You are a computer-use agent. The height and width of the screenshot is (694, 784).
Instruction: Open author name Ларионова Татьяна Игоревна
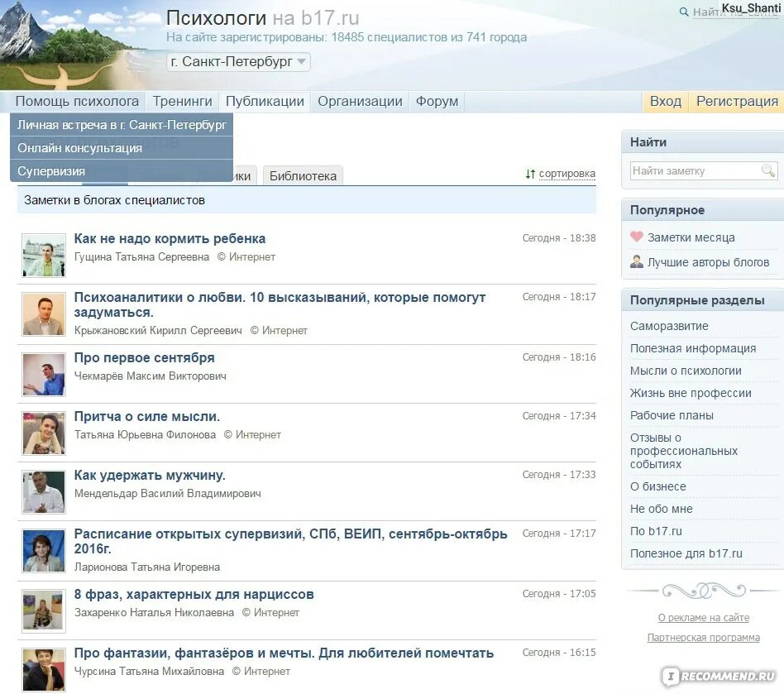(x=147, y=567)
